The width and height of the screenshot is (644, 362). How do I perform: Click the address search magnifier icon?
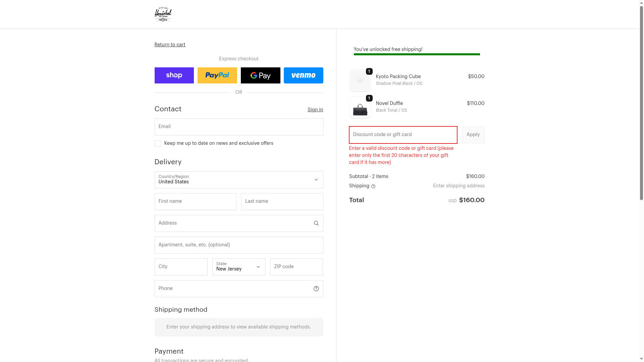(x=316, y=223)
